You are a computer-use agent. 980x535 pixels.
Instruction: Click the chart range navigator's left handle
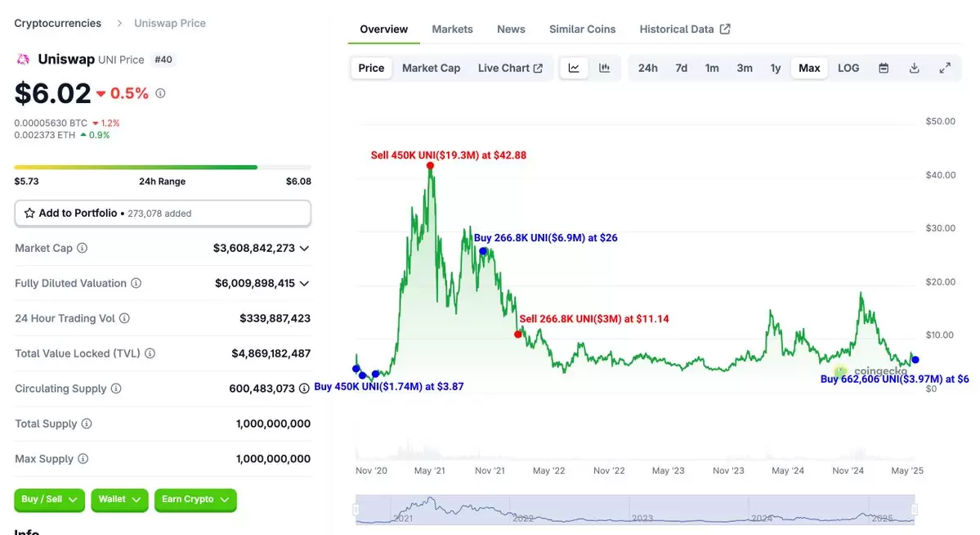(356, 510)
